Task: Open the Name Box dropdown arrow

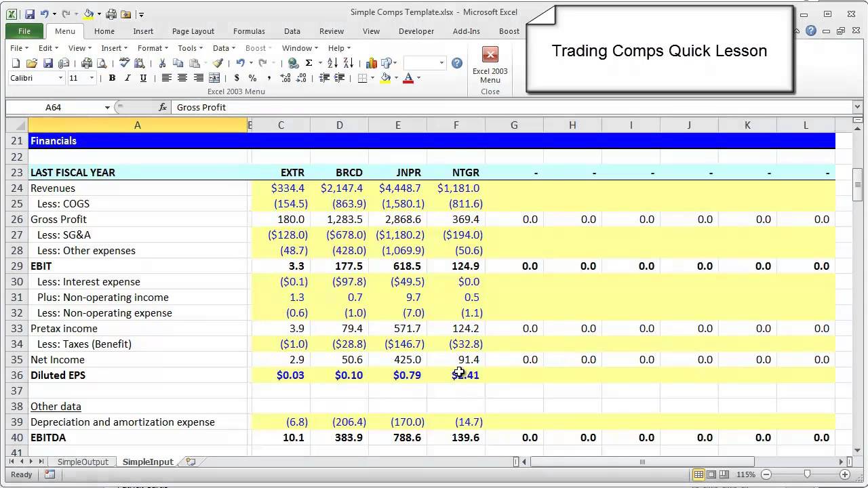Action: coord(107,107)
